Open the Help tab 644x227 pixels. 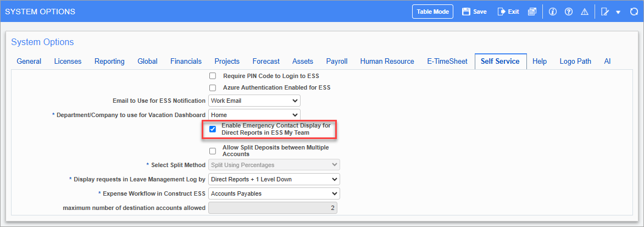tap(540, 61)
